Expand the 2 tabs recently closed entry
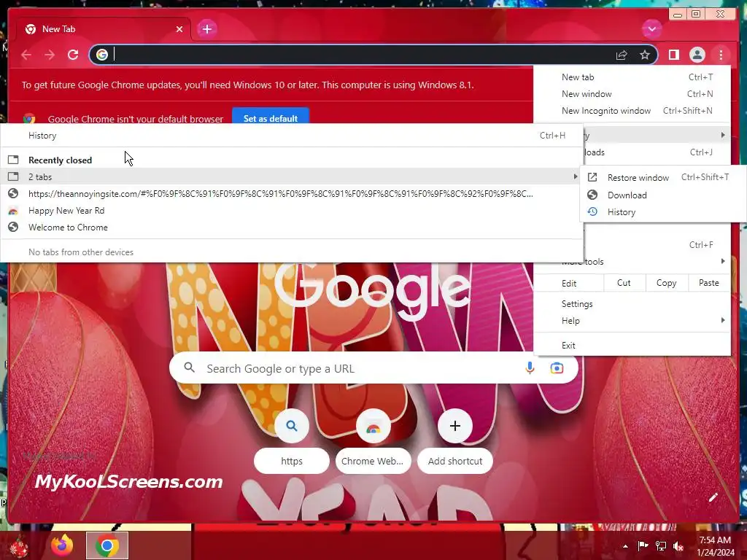This screenshot has height=560, width=747. (292, 176)
